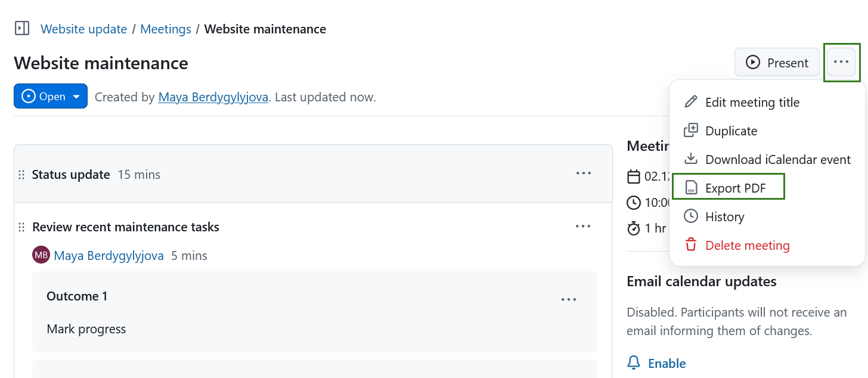Open the meeting status dropdown labeled Open
Screen dimensions: 868x378
(x=51, y=97)
